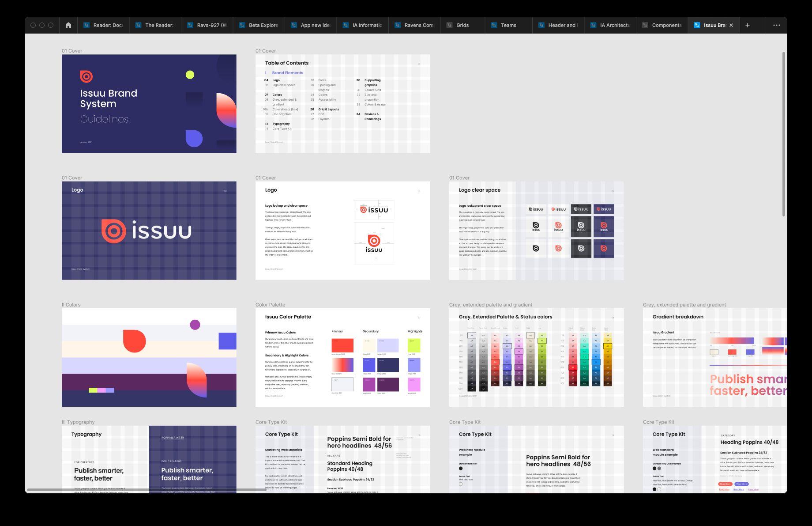
Task: Click the Issuu logo icon on cover frame
Action: pyautogui.click(x=86, y=76)
